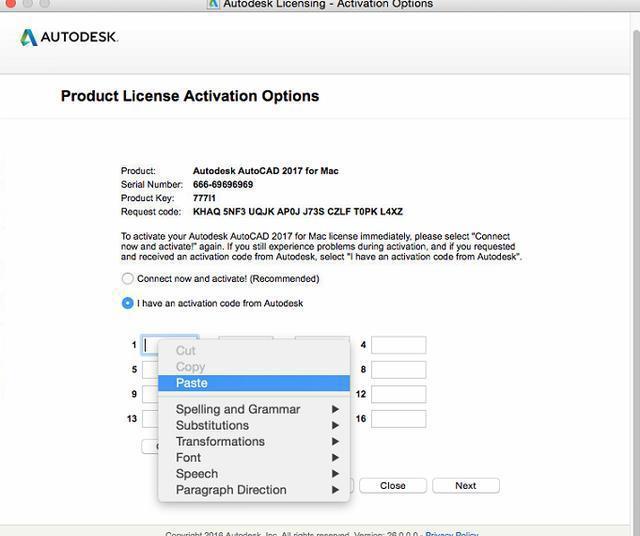Open Spelling and Grammar submenu
The width and height of the screenshot is (640, 536).
254,409
